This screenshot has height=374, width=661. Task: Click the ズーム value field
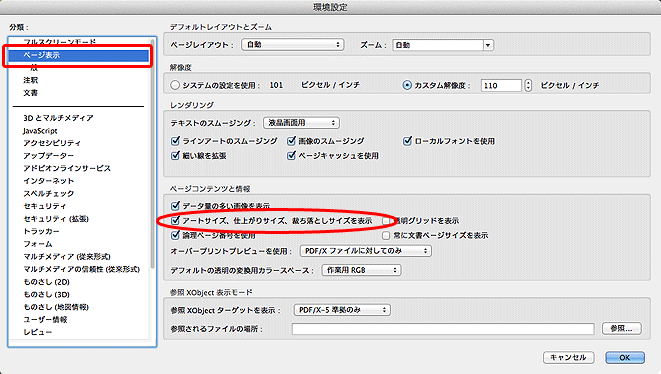pos(438,45)
